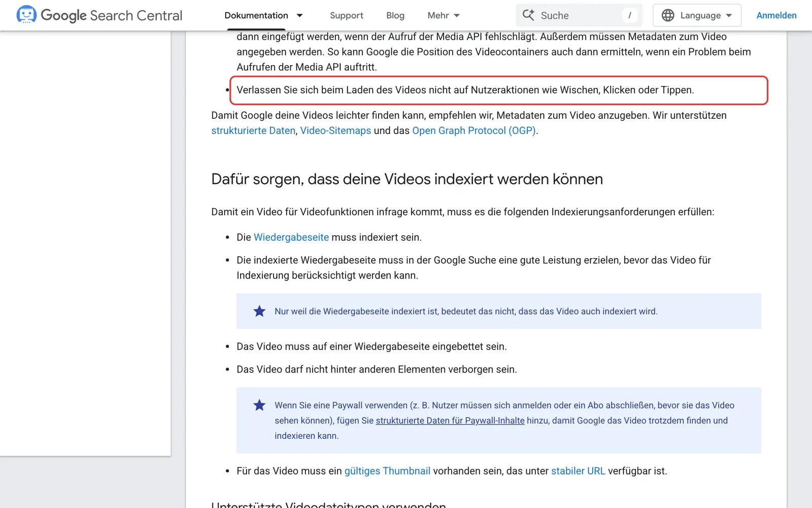The image size is (812, 508).
Task: Click the search sparkle magnifier icon
Action: [x=528, y=15]
